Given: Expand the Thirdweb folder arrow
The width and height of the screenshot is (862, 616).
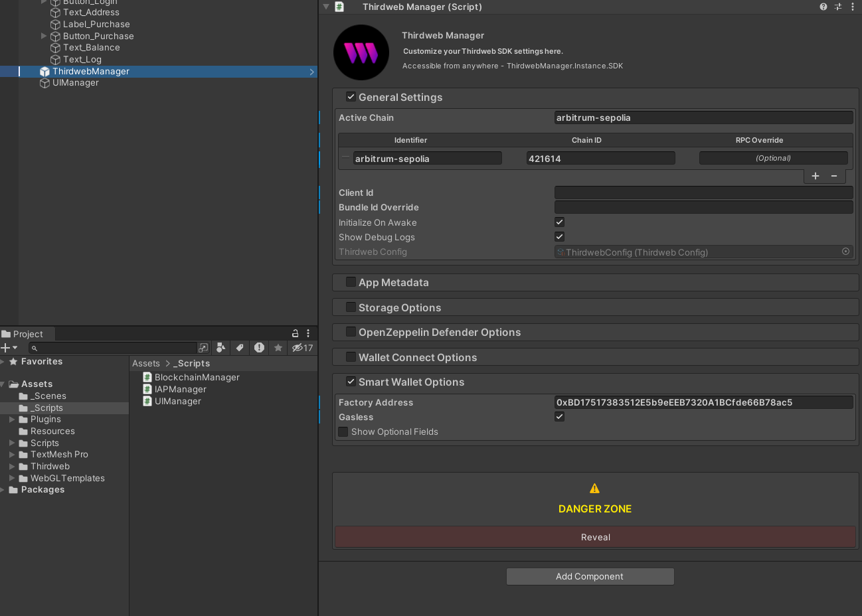Looking at the screenshot, I should coord(12,467).
